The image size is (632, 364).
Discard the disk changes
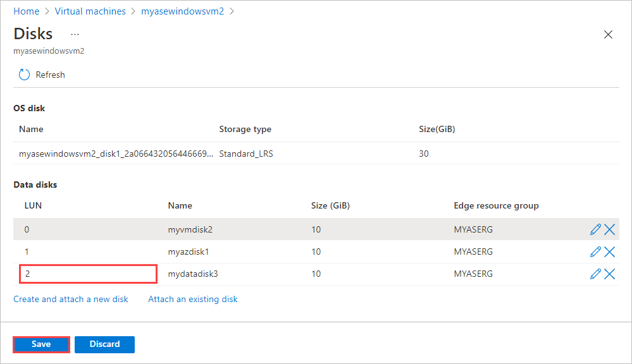[x=104, y=344]
